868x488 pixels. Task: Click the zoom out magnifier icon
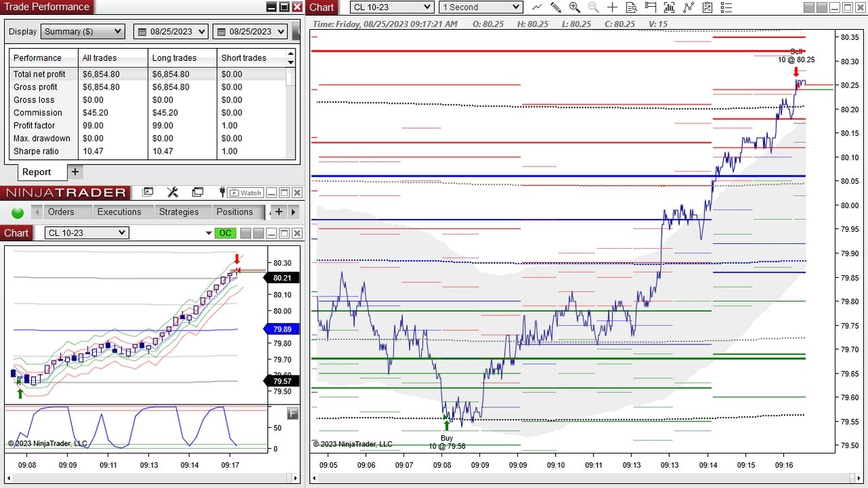point(593,7)
